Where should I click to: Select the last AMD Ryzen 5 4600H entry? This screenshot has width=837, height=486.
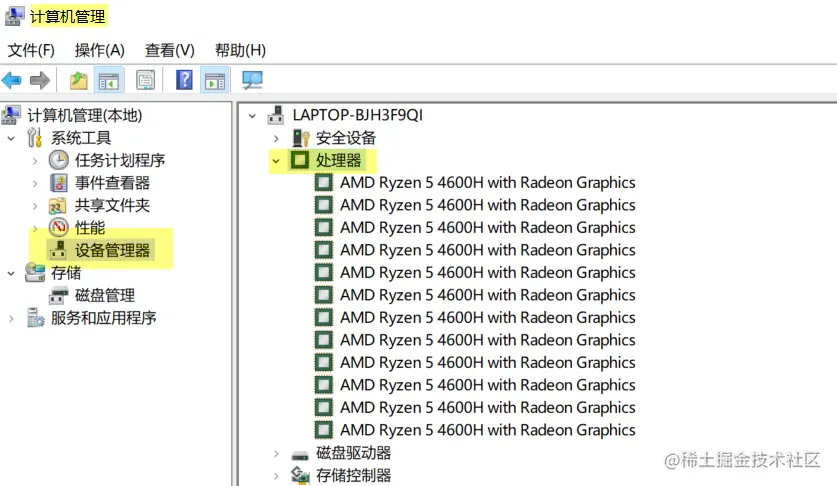coord(488,429)
